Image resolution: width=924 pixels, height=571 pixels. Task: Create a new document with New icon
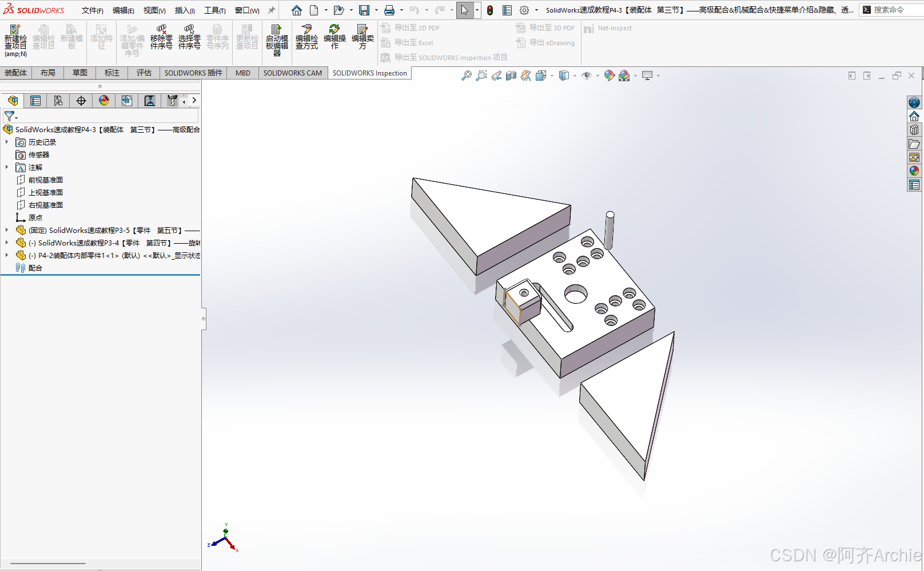click(314, 10)
